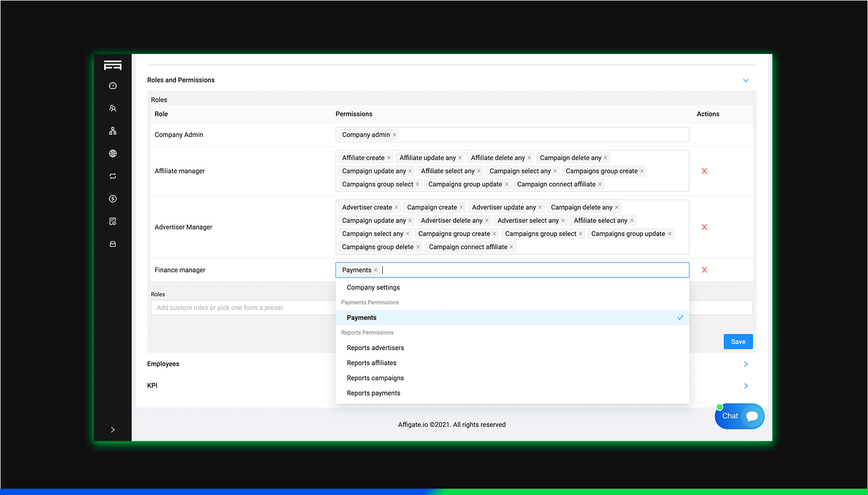Image resolution: width=868 pixels, height=495 pixels.
Task: Toggle the Payments permission checkmark in dropdown
Action: tap(680, 317)
